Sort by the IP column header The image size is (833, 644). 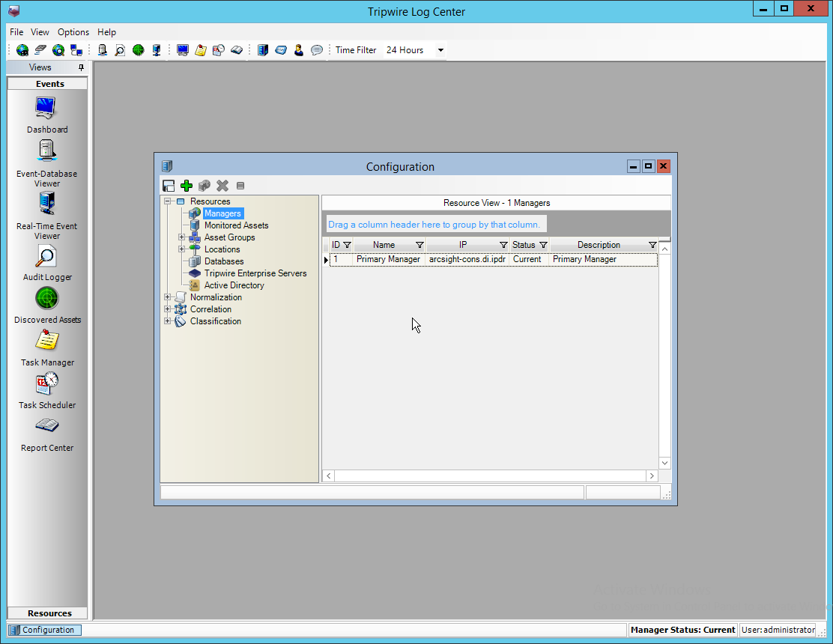click(x=463, y=245)
